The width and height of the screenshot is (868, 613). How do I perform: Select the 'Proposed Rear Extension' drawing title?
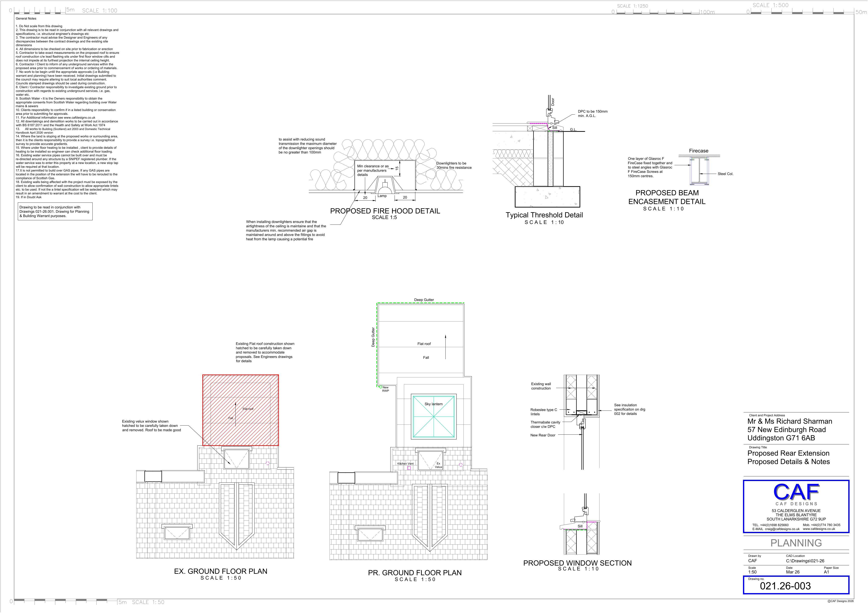point(788,453)
